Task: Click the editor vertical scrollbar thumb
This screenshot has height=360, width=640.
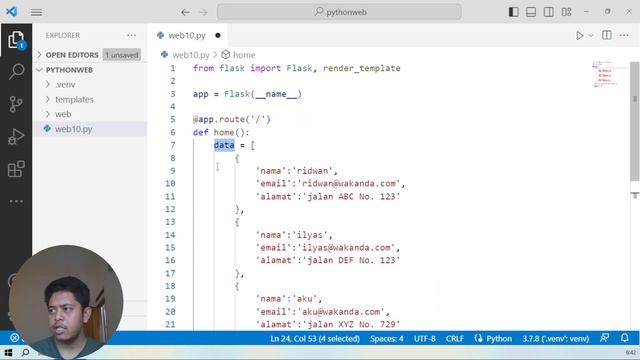Action: coord(635,121)
